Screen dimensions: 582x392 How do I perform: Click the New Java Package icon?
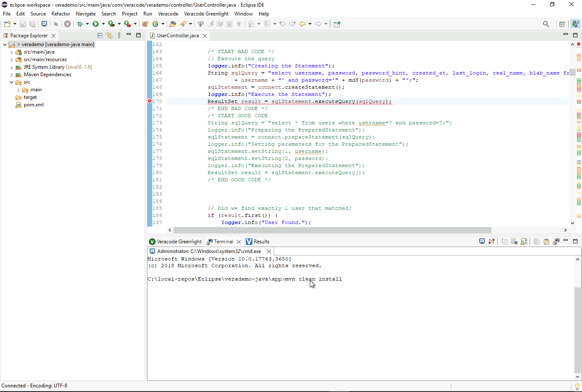[x=145, y=24]
